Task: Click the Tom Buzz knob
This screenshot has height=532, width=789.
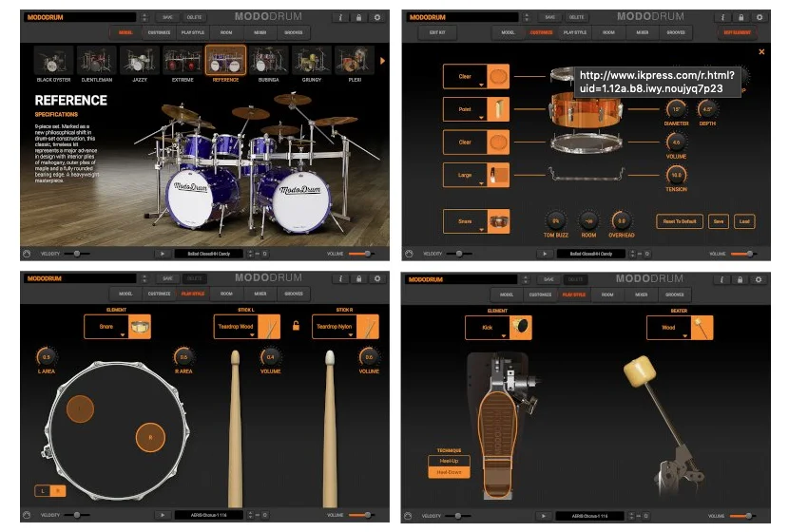Action: click(x=555, y=220)
